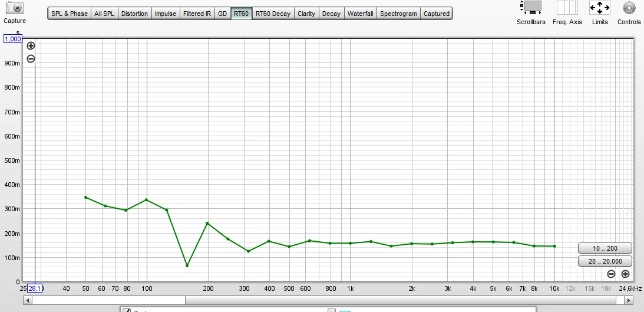The height and width of the screenshot is (312, 644).
Task: Select the GD tab
Action: (x=222, y=14)
